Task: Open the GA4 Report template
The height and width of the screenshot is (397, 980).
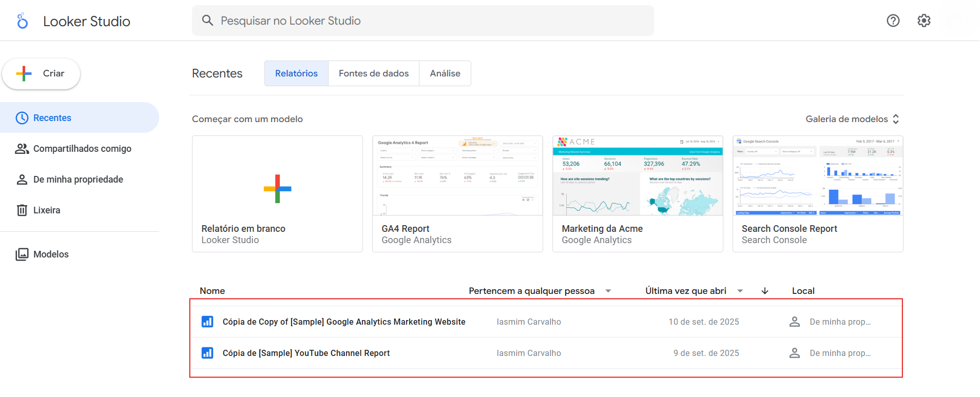Action: point(457,194)
